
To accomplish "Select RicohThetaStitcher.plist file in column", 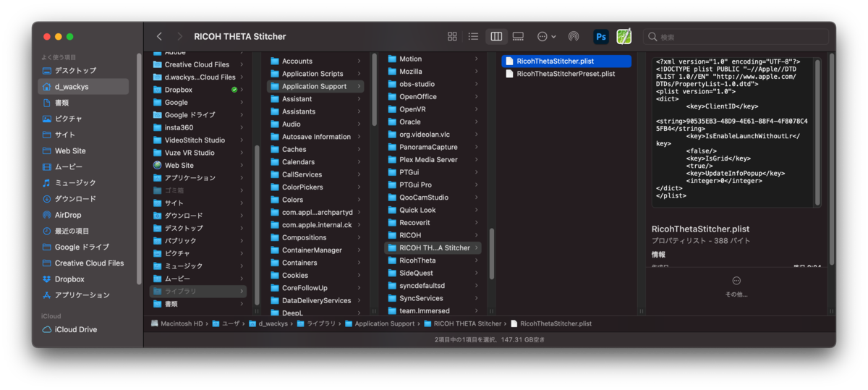I will click(566, 62).
